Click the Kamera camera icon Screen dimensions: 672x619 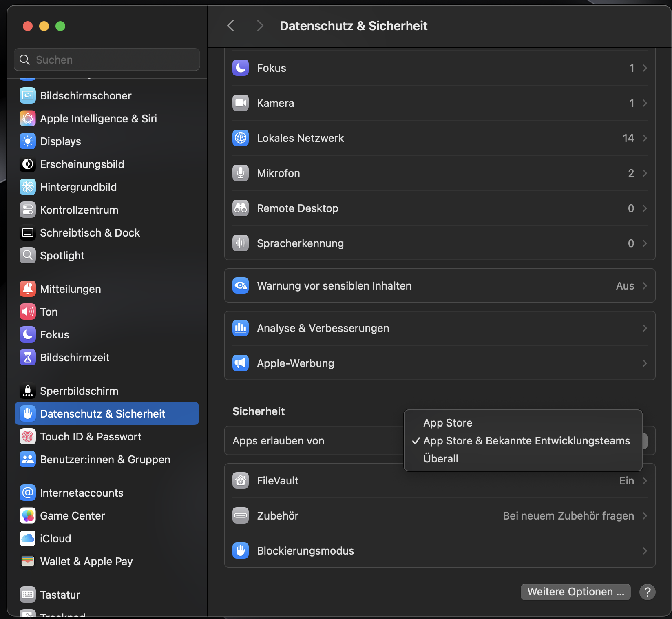241,103
